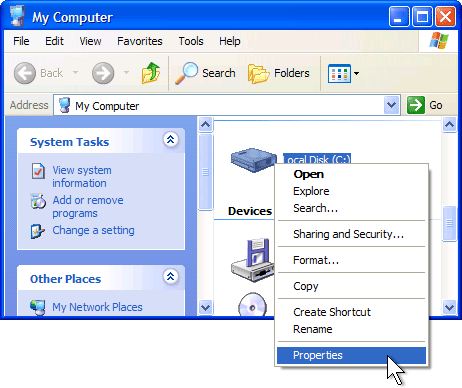Click the Devices group header text

click(x=250, y=211)
